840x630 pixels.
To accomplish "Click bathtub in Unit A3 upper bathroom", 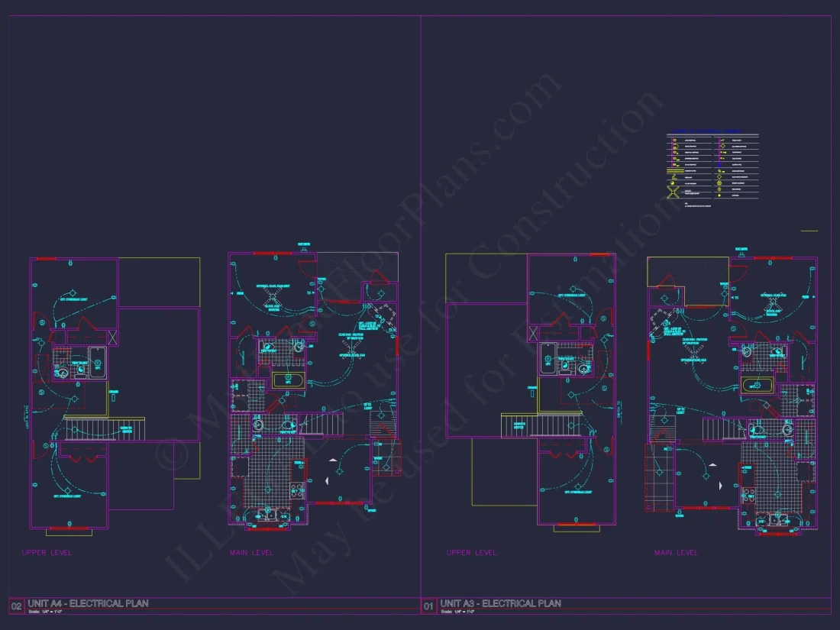I will 548,357.
